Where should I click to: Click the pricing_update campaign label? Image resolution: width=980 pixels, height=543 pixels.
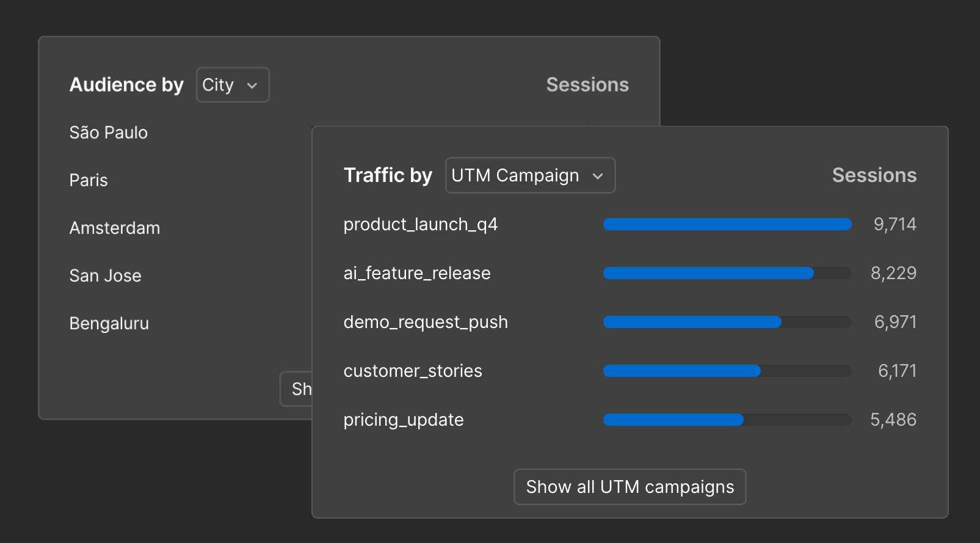404,420
